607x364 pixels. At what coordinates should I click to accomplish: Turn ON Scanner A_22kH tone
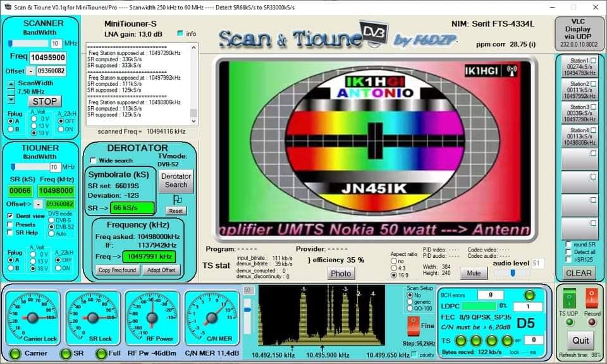[61, 129]
